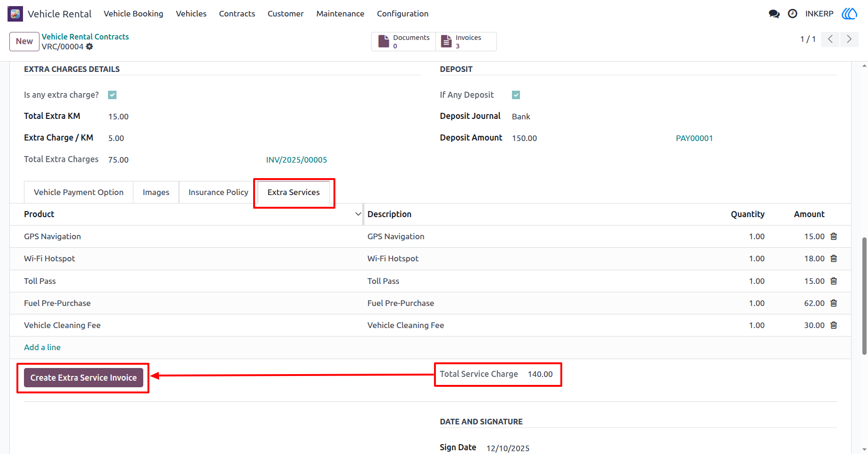Open the Configuration menu
Image resolution: width=868 pixels, height=454 pixels.
[403, 14]
